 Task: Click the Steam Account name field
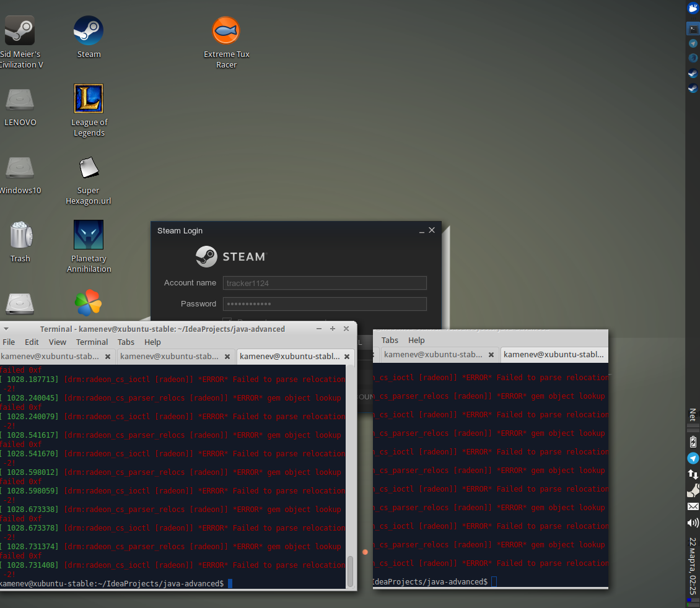325,283
